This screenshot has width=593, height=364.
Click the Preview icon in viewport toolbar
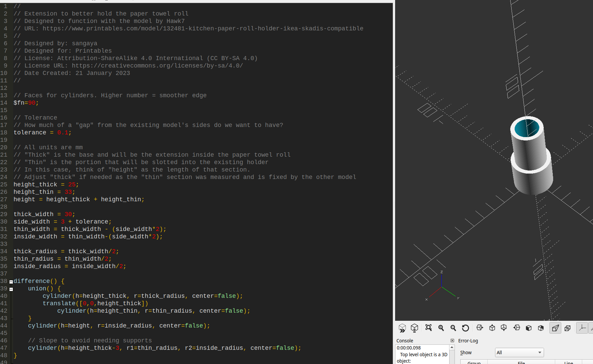click(402, 328)
